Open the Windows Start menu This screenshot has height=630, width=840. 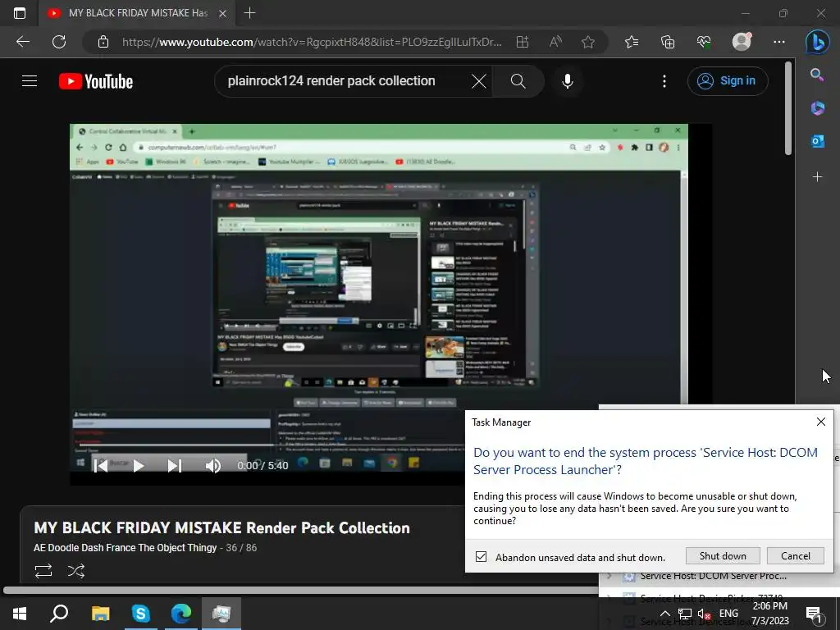tap(20, 614)
